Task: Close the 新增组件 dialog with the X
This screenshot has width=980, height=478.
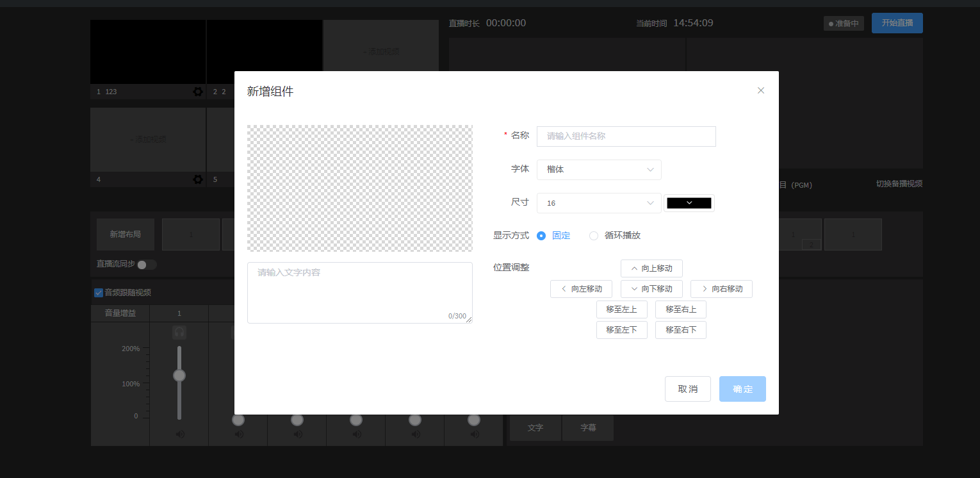Action: [x=761, y=90]
